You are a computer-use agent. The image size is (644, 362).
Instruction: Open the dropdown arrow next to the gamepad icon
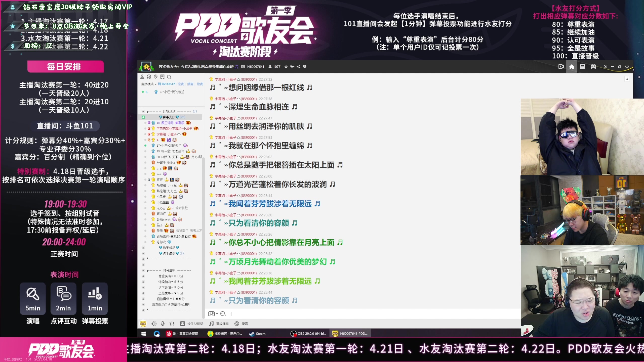tap(217, 314)
